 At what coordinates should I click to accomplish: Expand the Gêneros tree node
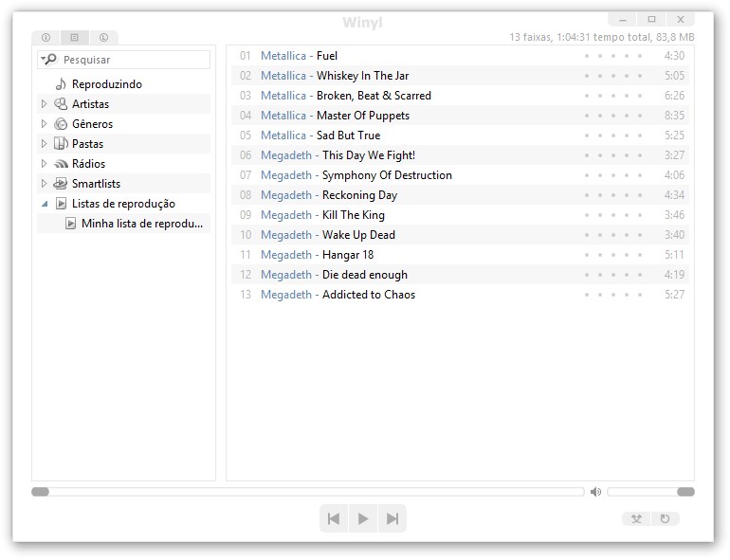44,124
